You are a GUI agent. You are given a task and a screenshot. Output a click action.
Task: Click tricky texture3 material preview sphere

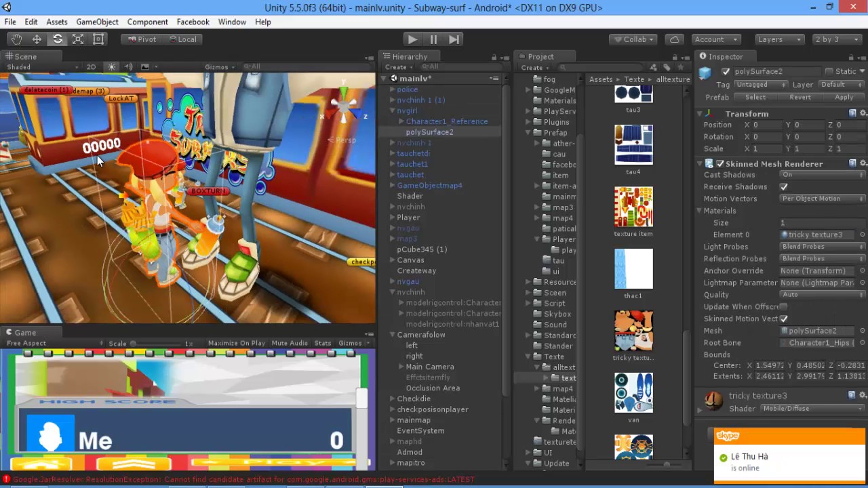coord(713,401)
